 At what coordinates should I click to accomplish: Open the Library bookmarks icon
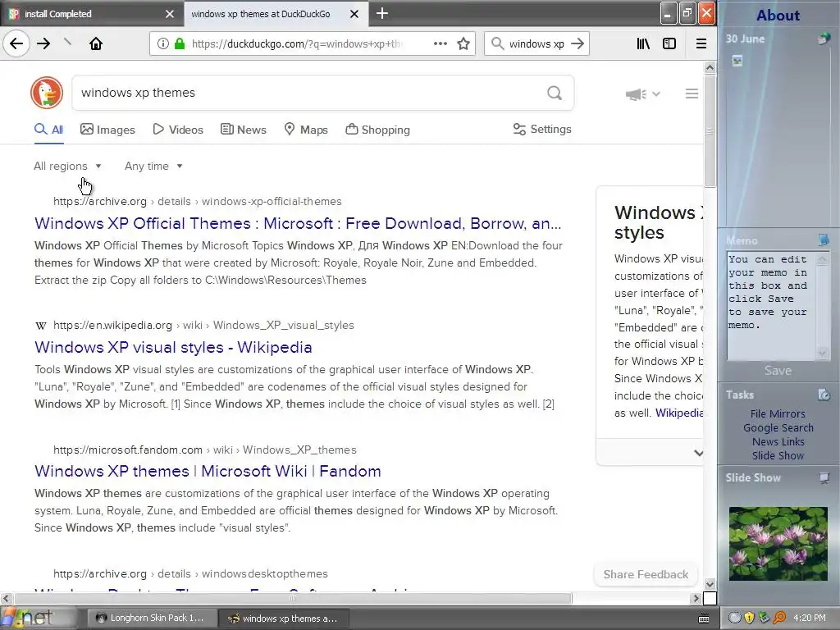(643, 44)
